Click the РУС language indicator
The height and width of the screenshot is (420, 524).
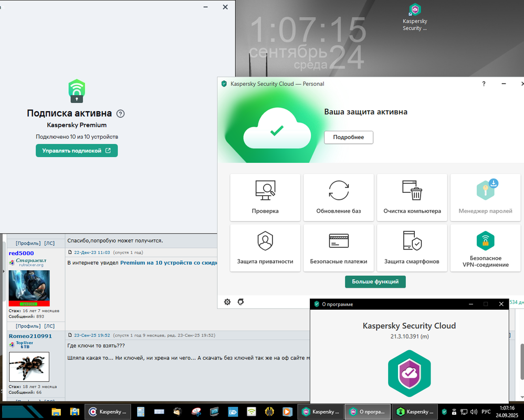click(x=486, y=412)
